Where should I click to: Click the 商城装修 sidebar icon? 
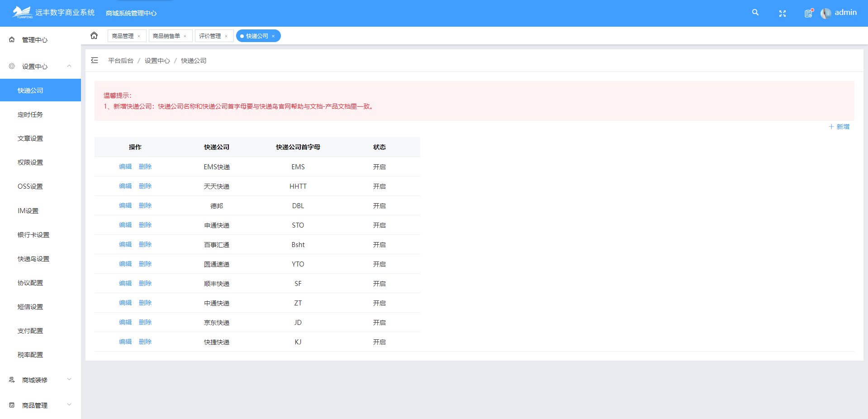click(12, 380)
